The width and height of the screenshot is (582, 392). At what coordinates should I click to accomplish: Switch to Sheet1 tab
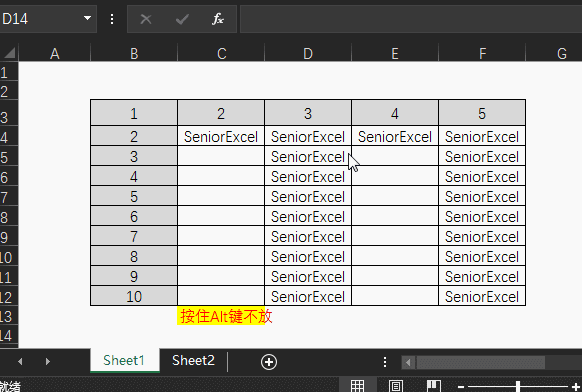(x=124, y=360)
